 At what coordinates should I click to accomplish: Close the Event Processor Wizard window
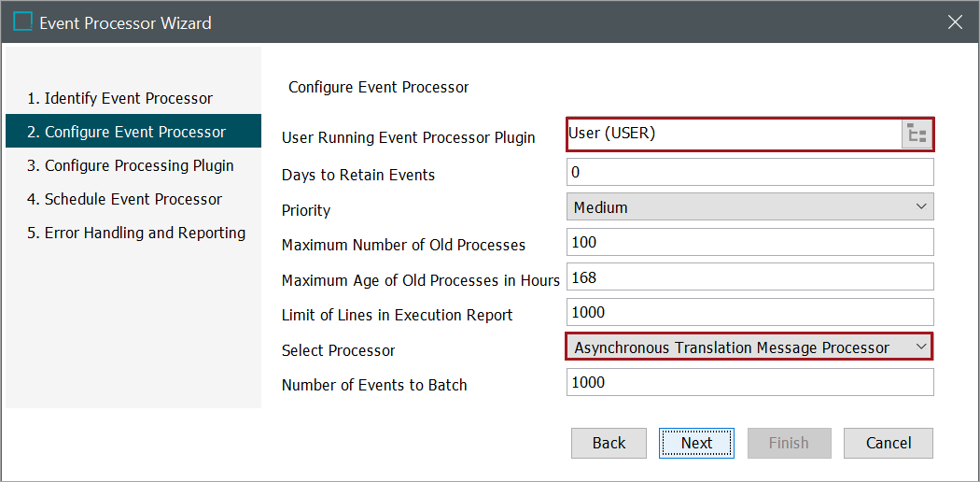(x=955, y=21)
